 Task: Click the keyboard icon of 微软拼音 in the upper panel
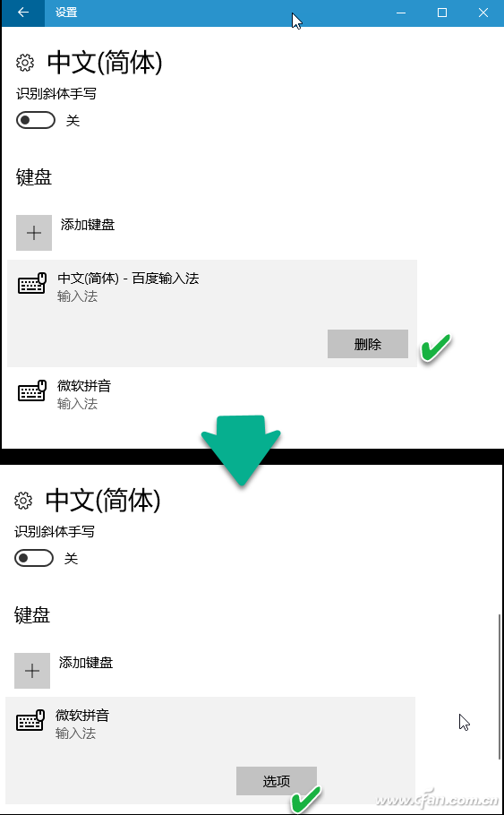point(32,390)
